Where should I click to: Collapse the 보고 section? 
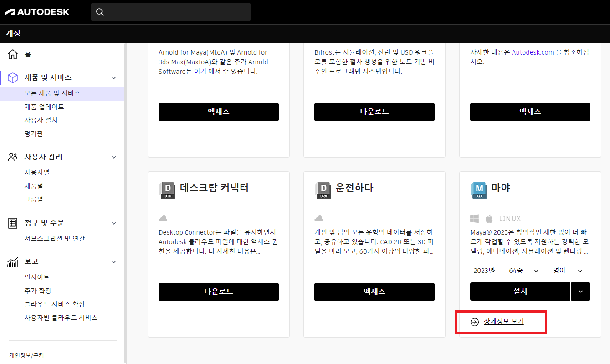click(x=114, y=262)
